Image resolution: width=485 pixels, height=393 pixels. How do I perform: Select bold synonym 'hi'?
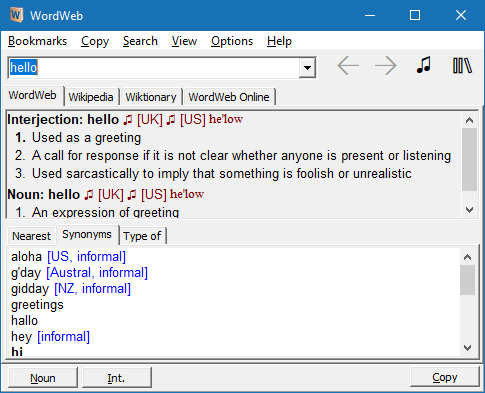point(17,352)
